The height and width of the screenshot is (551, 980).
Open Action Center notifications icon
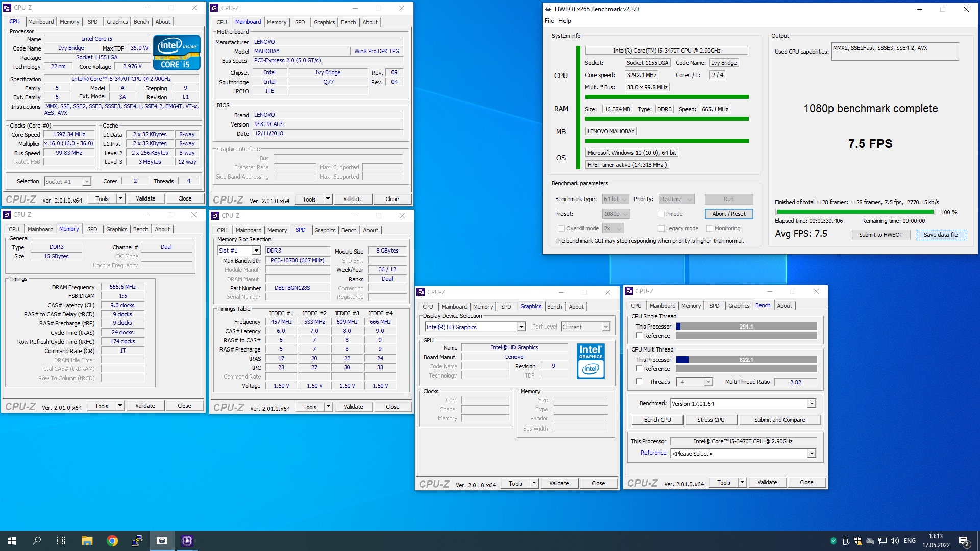click(x=964, y=541)
